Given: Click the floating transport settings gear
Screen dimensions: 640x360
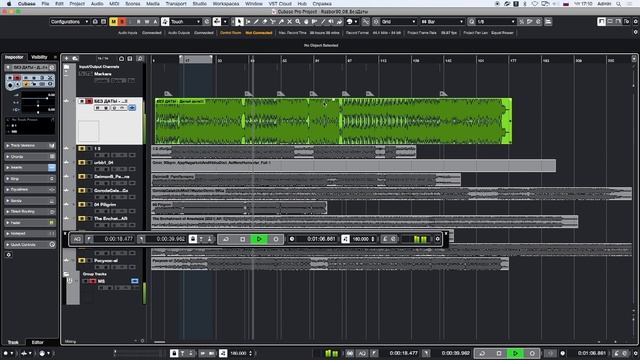Looking at the screenshot, I should coord(437,239).
